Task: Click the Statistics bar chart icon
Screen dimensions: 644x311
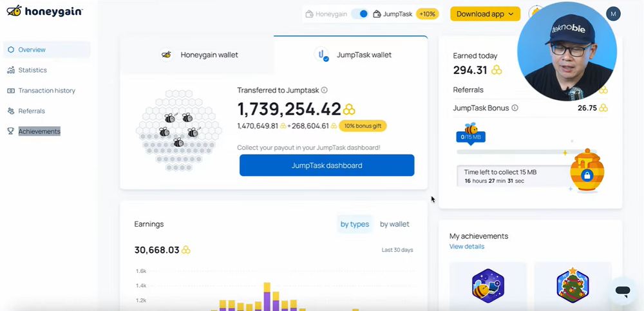Action: click(11, 70)
